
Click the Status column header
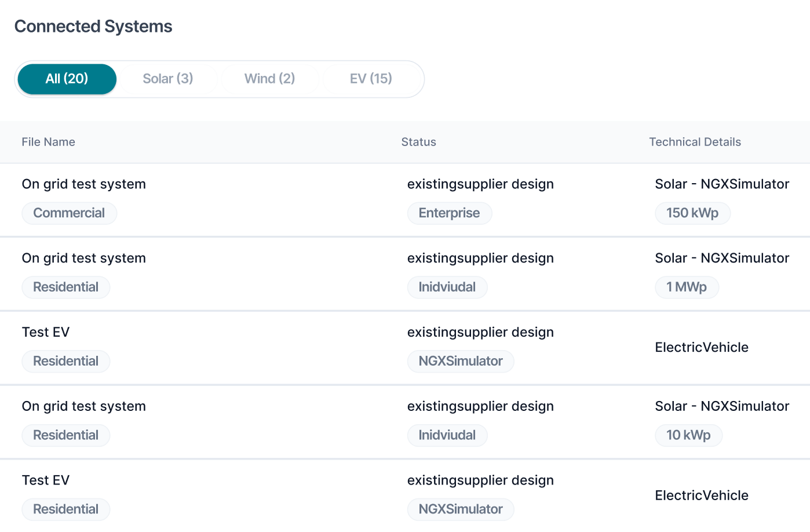pyautogui.click(x=418, y=142)
